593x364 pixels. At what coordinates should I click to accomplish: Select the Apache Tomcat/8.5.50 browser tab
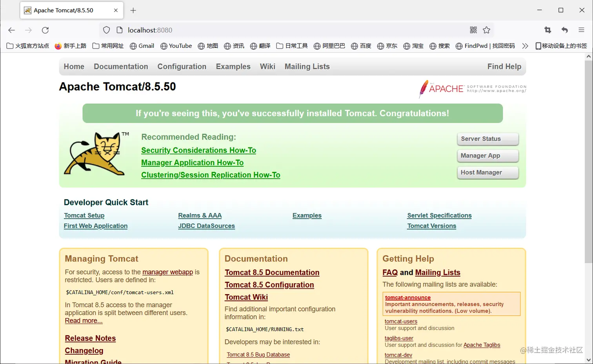click(72, 10)
